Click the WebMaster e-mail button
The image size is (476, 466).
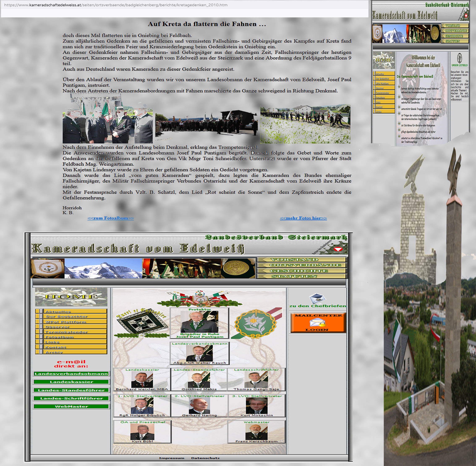(x=71, y=407)
